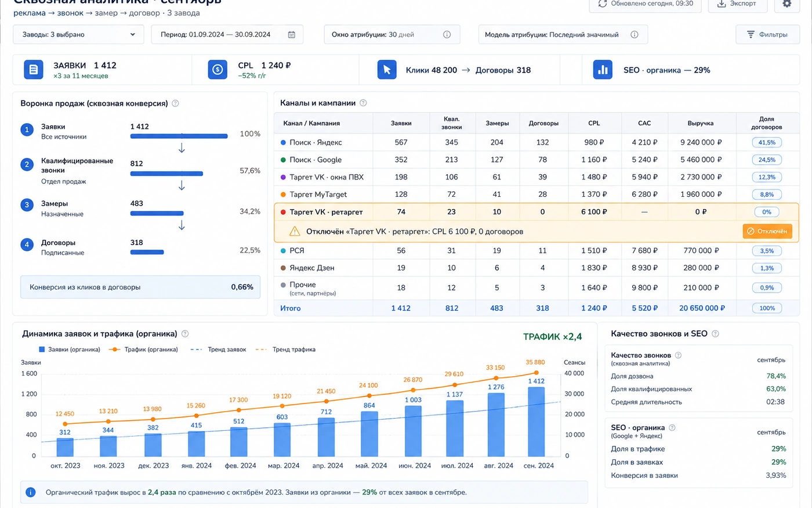Select funnel step 3 circle for Замеры
Screen dimensions: 812x508
point(27,205)
